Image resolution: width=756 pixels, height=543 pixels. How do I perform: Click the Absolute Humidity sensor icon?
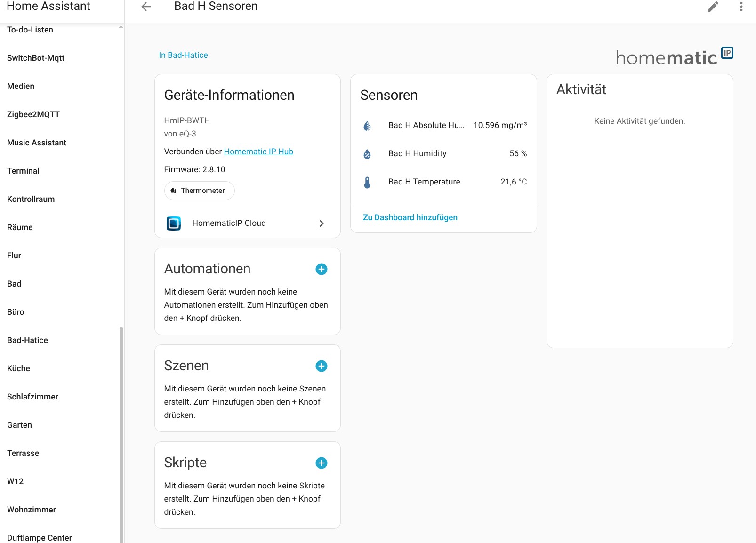pyautogui.click(x=367, y=126)
